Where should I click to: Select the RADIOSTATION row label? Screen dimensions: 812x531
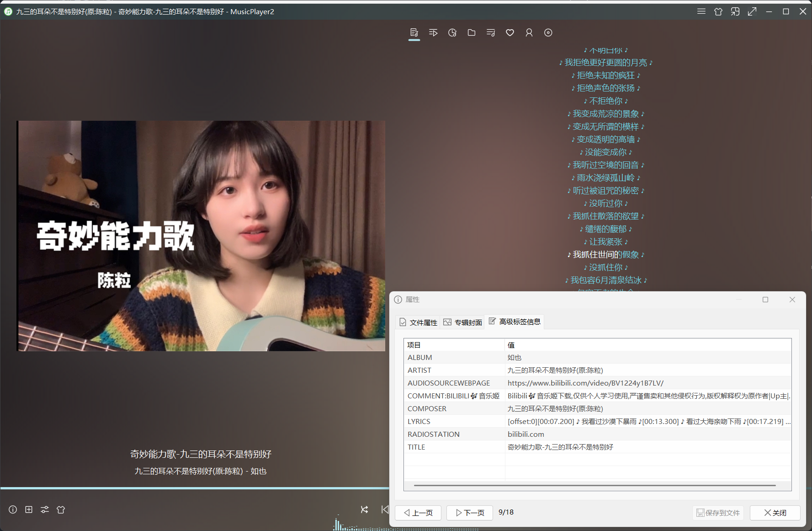pos(434,434)
